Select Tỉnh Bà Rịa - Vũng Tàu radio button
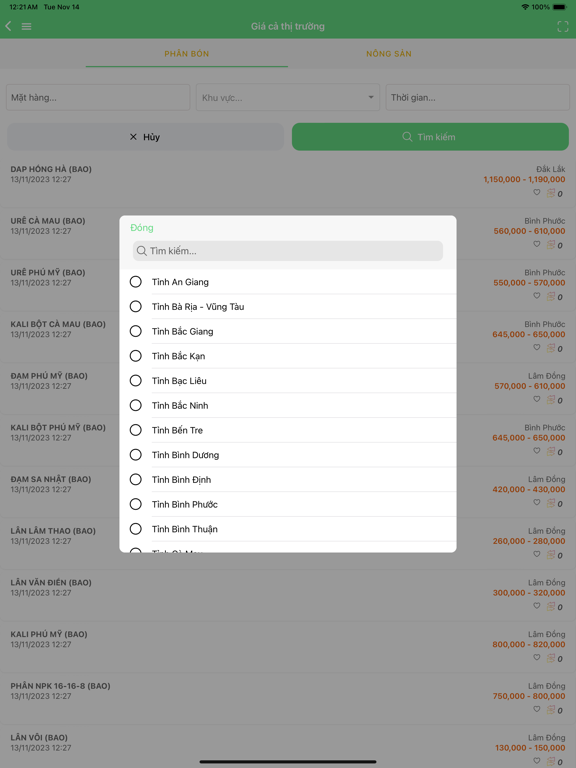 [136, 306]
